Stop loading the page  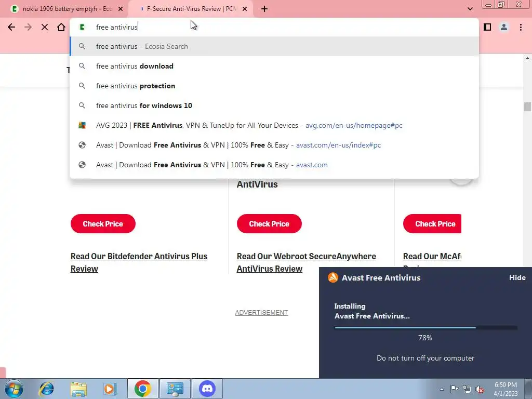[45, 27]
